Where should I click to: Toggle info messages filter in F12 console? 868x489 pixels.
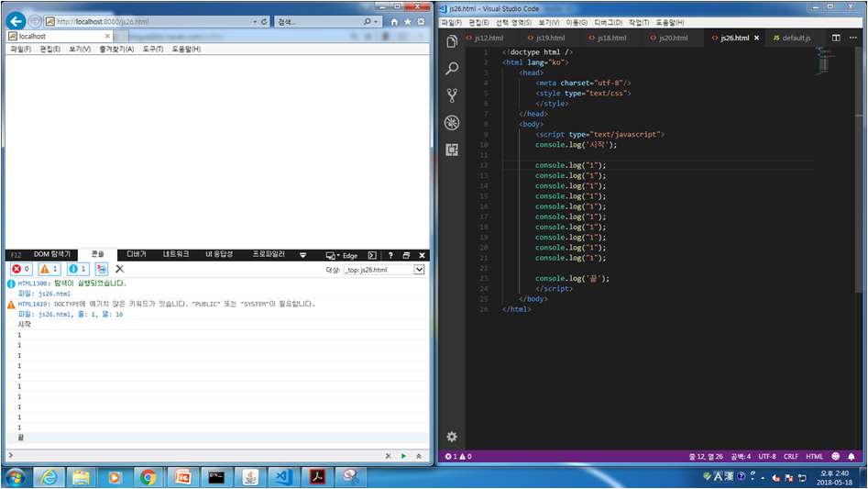(x=78, y=269)
